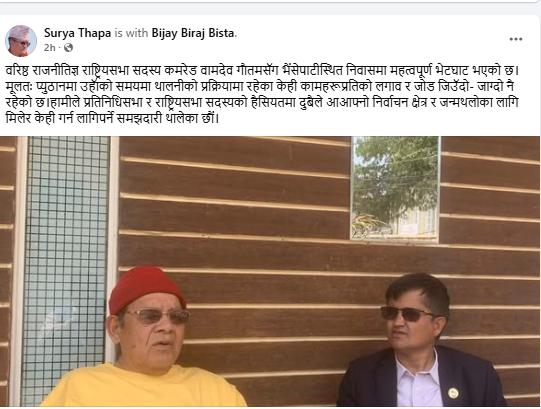
Task: Click last post line starting मिलेर केही
Action: pos(112,118)
